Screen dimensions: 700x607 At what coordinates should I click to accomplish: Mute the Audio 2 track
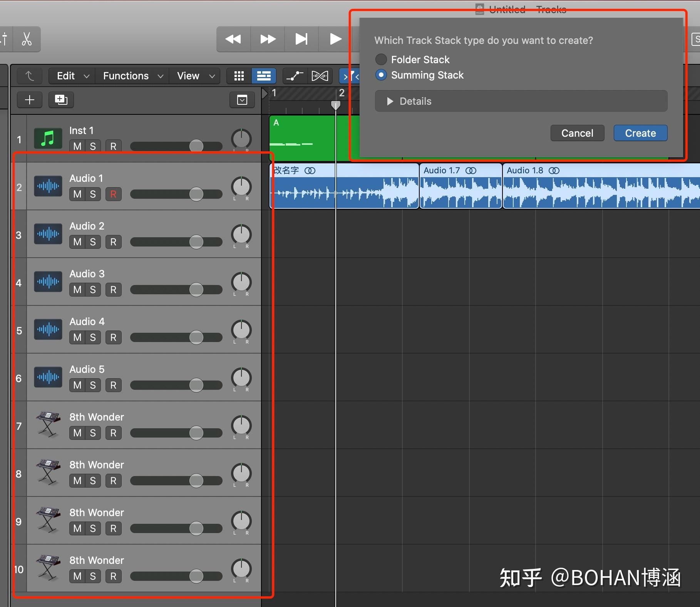[77, 241]
